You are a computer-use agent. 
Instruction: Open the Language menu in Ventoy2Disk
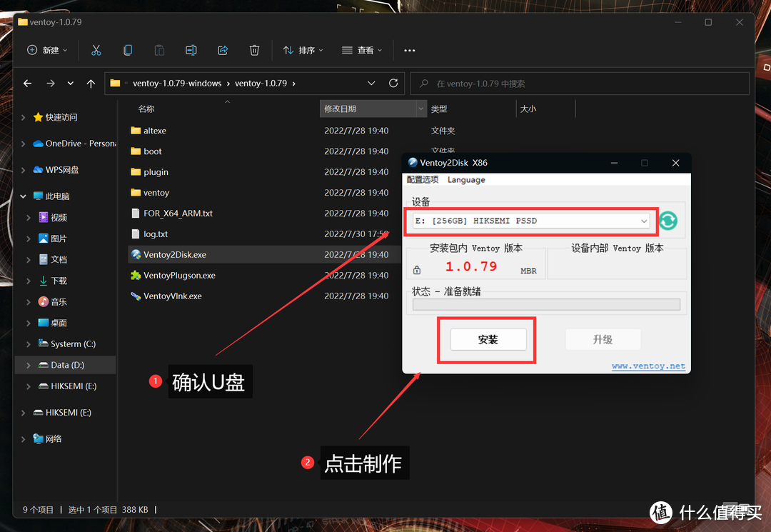click(466, 180)
